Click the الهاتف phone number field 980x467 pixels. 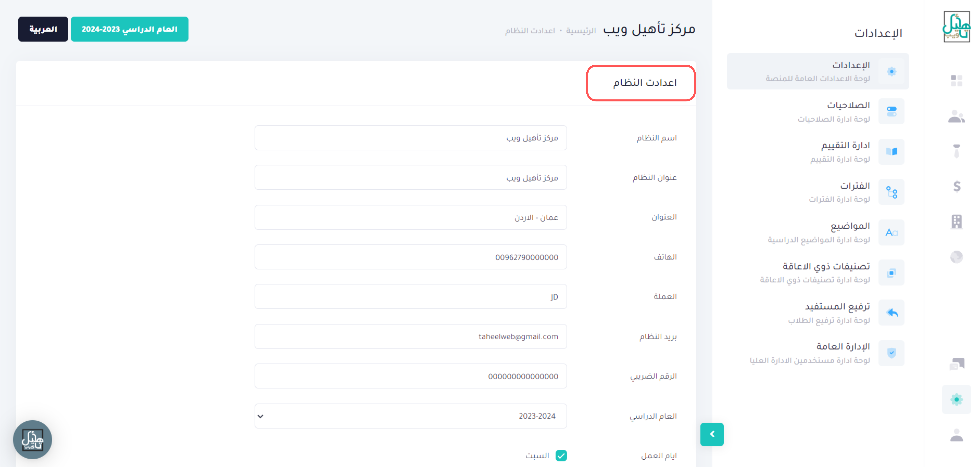coord(410,257)
